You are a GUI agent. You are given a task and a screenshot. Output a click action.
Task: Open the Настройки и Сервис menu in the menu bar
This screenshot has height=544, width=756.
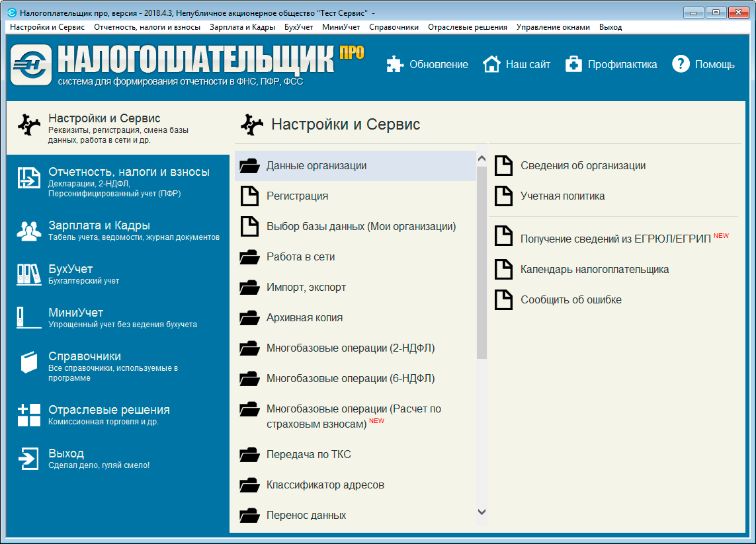[47, 27]
